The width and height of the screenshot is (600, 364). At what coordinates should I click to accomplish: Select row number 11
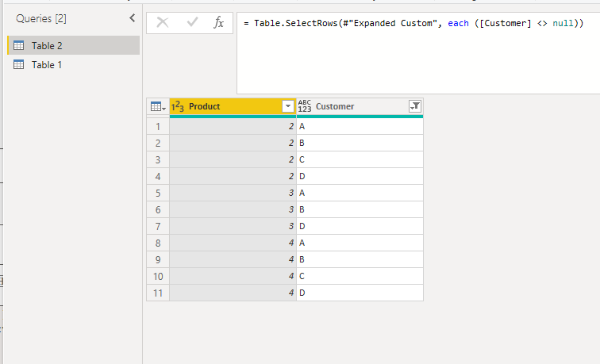pyautogui.click(x=158, y=293)
